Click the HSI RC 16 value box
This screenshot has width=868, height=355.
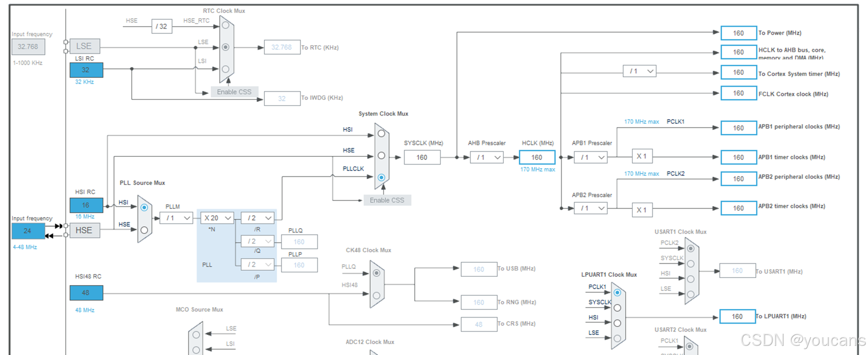click(86, 205)
